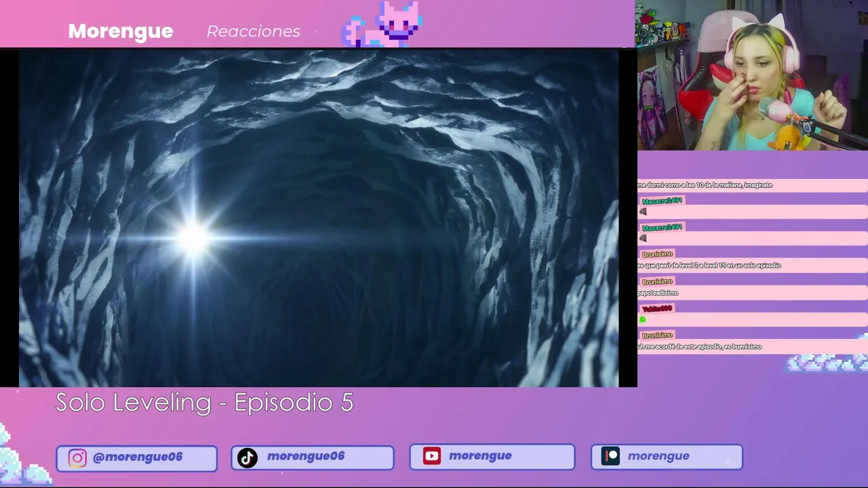
Task: Click the message about level 2 to level 15
Action: tap(709, 266)
